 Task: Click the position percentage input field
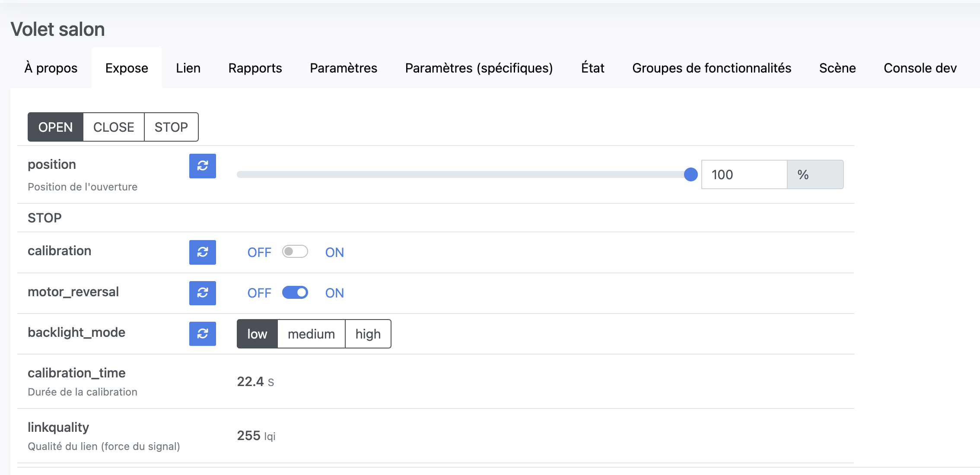pyautogui.click(x=744, y=174)
